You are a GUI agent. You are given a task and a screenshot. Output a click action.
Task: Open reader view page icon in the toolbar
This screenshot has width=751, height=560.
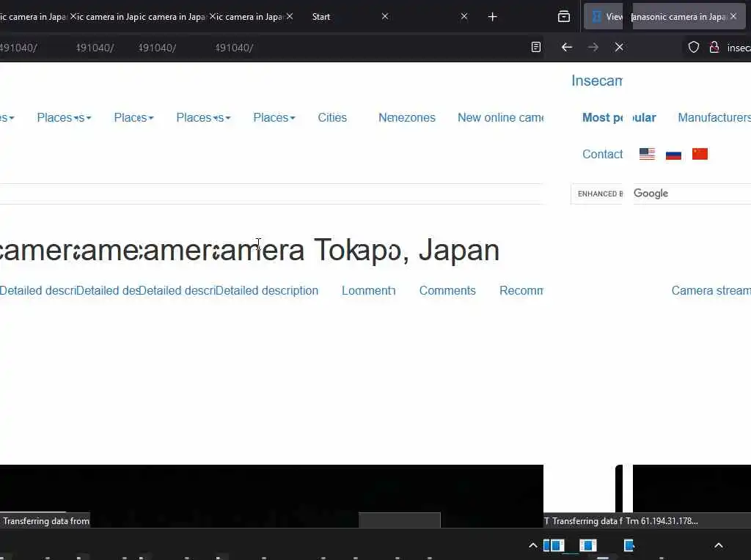click(536, 47)
